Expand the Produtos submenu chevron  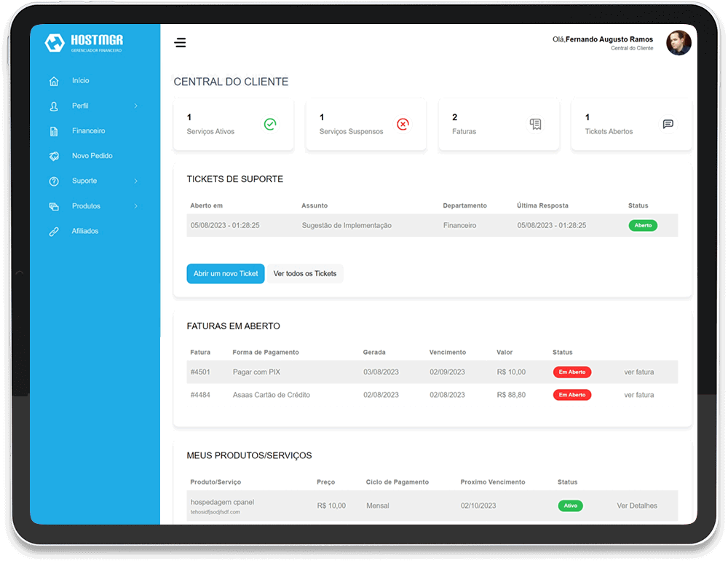pos(135,206)
